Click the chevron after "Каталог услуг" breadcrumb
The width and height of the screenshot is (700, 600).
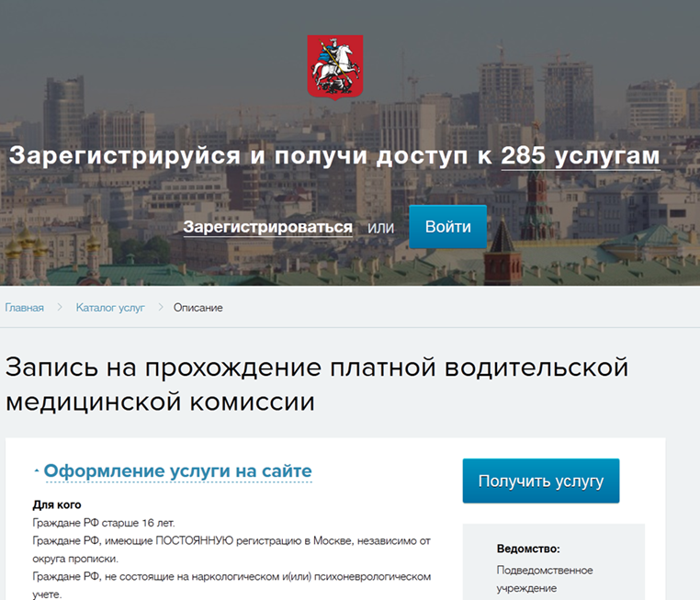(x=160, y=308)
